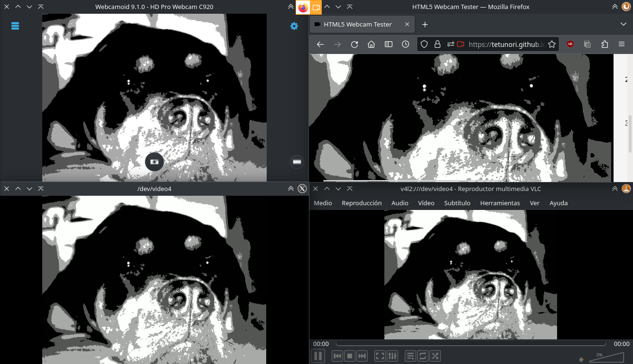The image size is (633, 364).
Task: Take a photo with camera button
Action: 154,162
